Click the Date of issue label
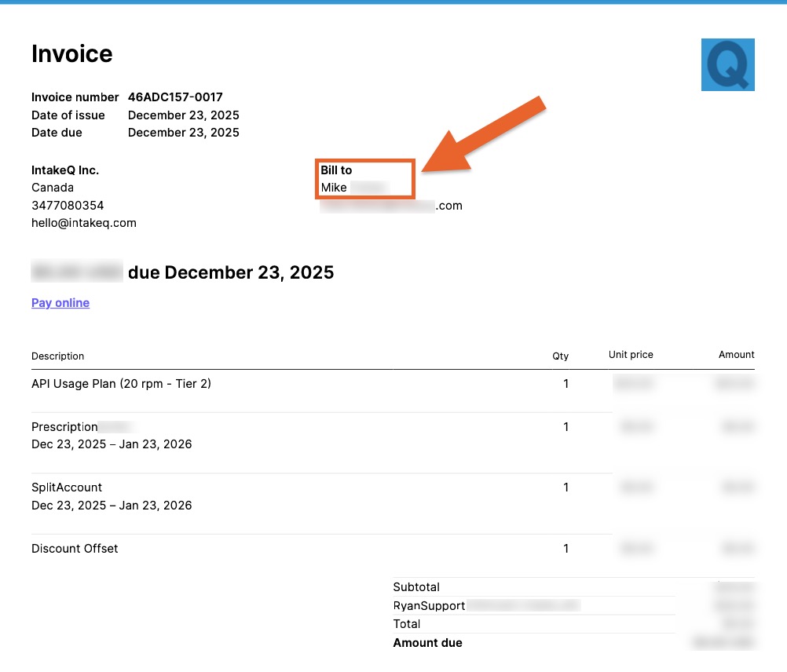Screen dimensions: 787x672 click(x=68, y=115)
